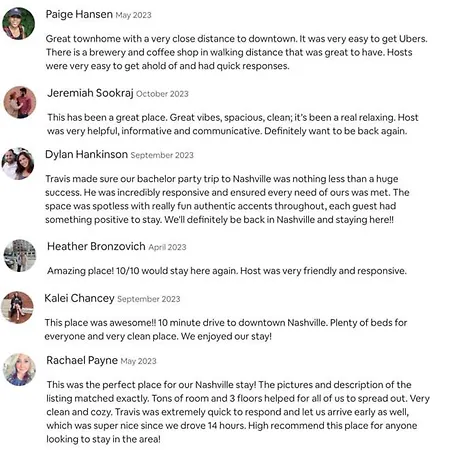Screen dimensions: 450x450
Task: Select the 10 minute drive review text
Action: coord(226,329)
